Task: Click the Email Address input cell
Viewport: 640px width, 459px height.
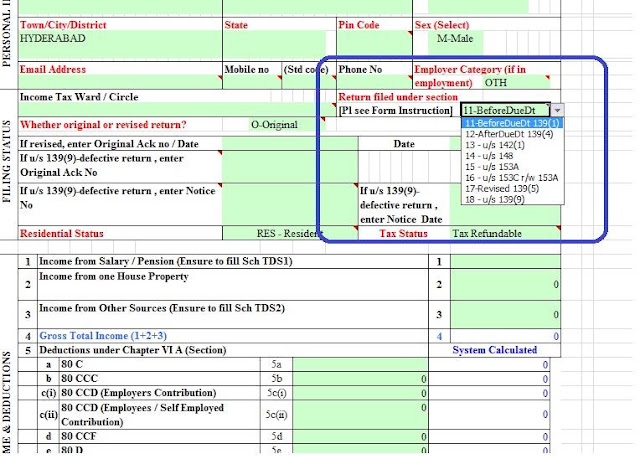Action: tap(120, 82)
